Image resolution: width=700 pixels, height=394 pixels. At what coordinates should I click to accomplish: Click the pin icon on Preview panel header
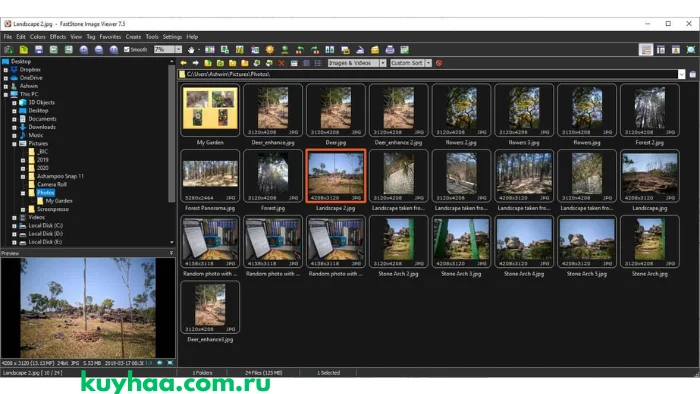tap(171, 253)
